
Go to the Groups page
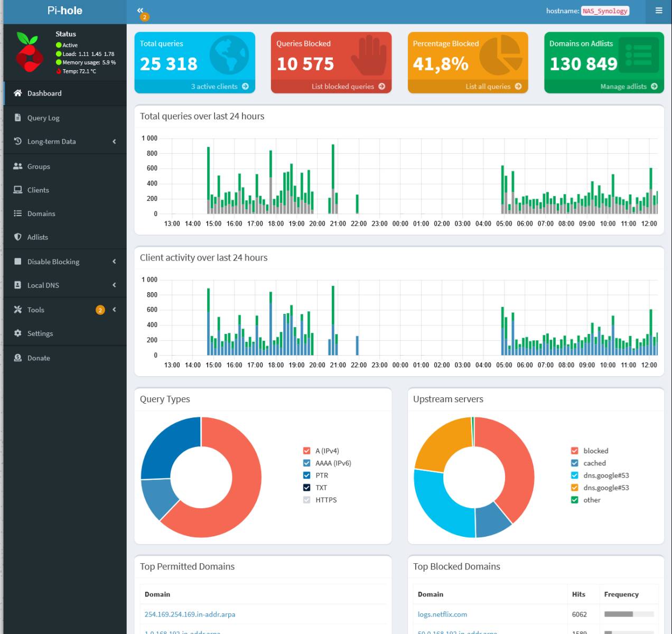coord(65,166)
